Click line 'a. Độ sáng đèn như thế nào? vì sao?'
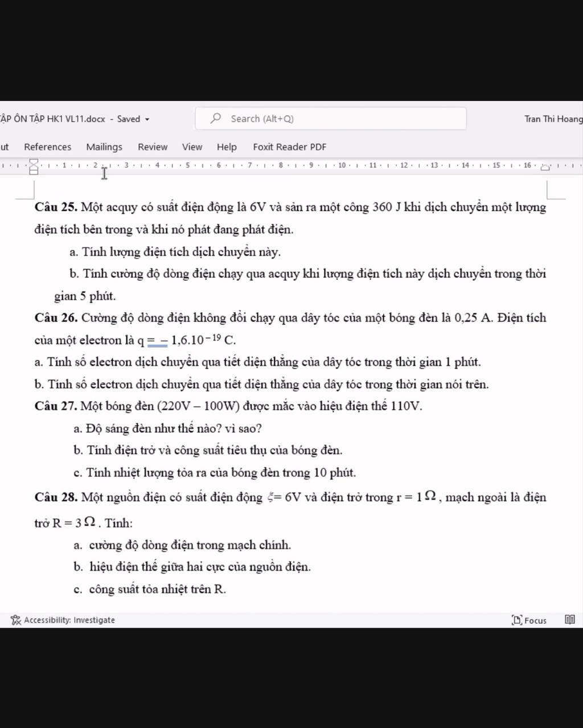The width and height of the screenshot is (583, 728). (x=167, y=428)
